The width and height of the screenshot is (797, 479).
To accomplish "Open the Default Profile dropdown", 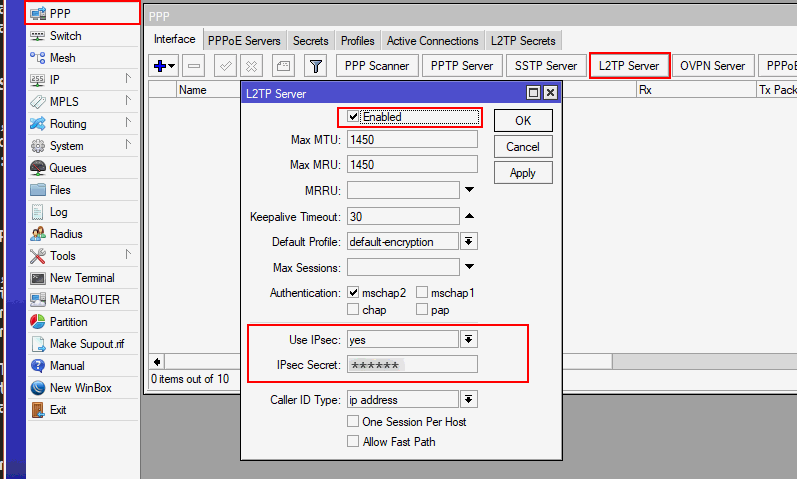I will tap(468, 242).
